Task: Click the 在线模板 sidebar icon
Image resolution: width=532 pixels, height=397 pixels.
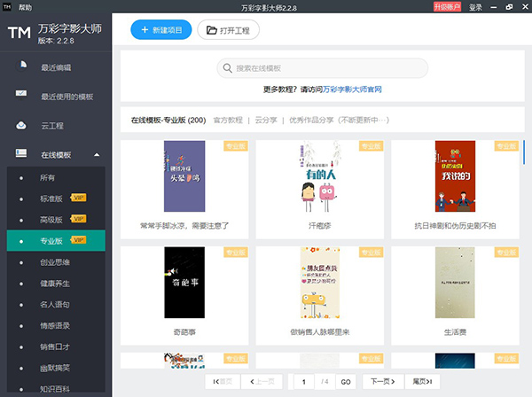Action: click(21, 153)
